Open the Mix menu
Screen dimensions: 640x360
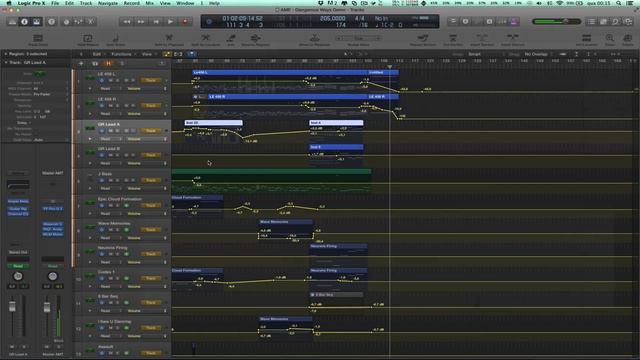click(150, 3)
